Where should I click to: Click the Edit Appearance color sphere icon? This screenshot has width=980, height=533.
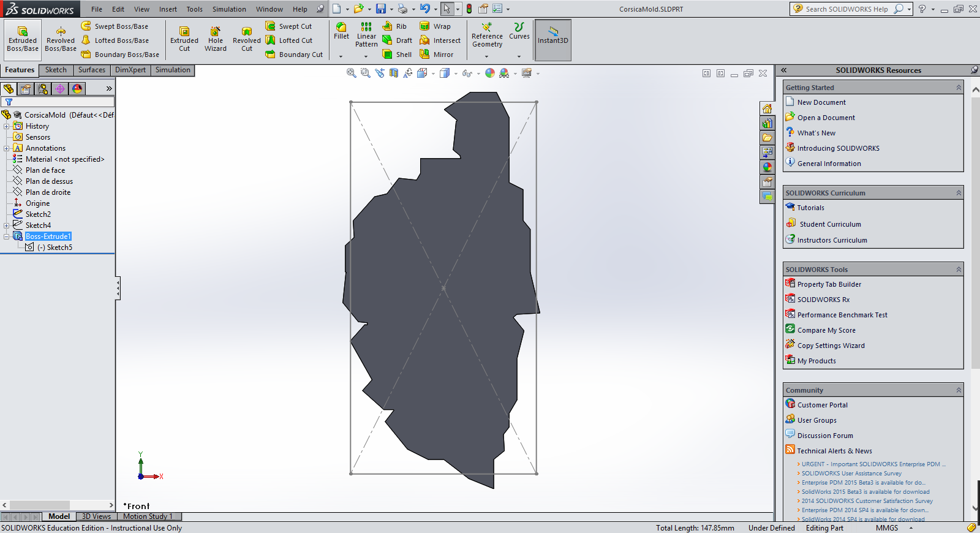pos(490,73)
